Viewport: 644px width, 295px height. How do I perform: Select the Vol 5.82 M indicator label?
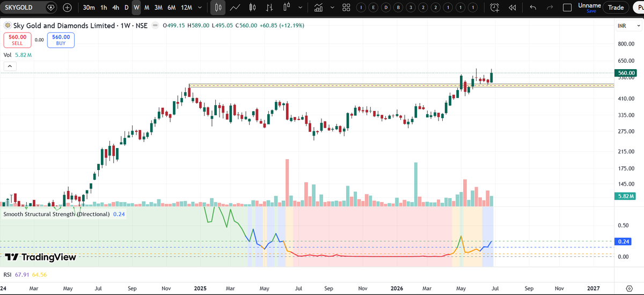(x=18, y=55)
